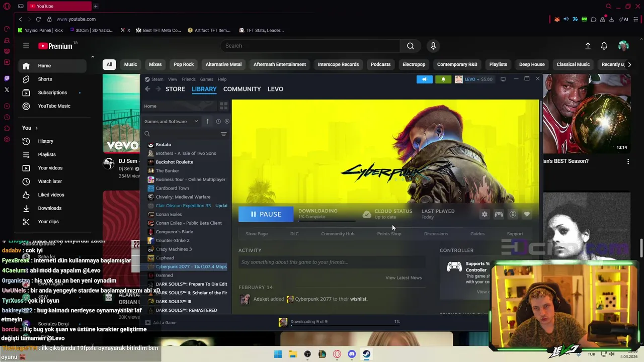Image resolution: width=644 pixels, height=362 pixels.
Task: Open the Steam menu
Action: (157, 79)
